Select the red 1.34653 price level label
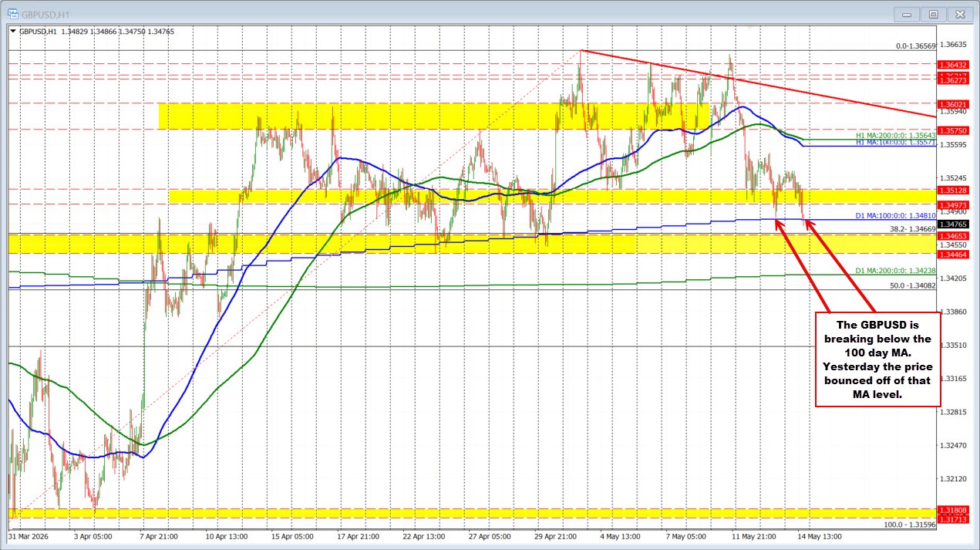Viewport: 980px width, 550px height. click(x=952, y=235)
